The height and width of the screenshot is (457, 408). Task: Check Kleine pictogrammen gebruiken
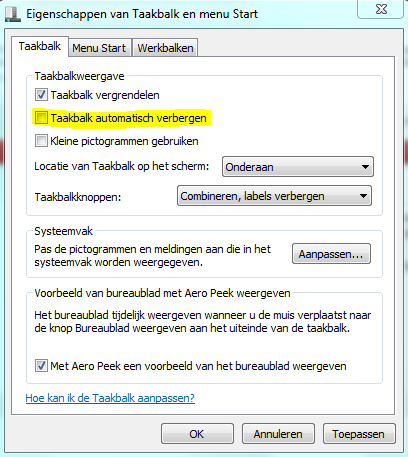click(x=41, y=141)
